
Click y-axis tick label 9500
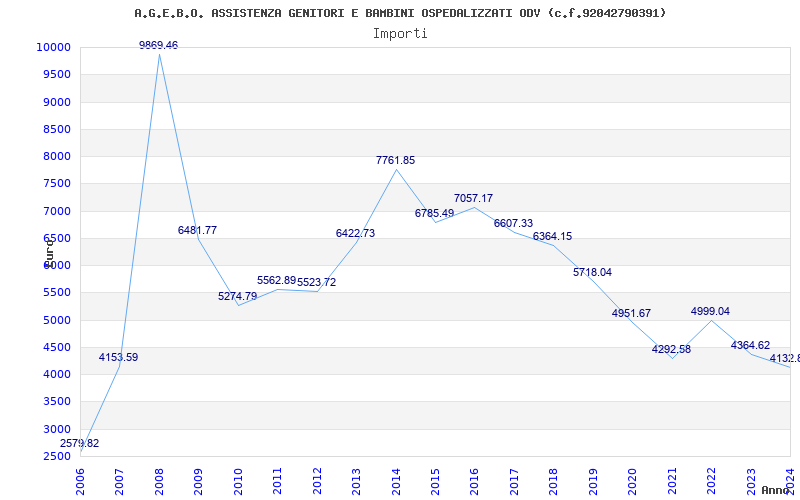(57, 74)
